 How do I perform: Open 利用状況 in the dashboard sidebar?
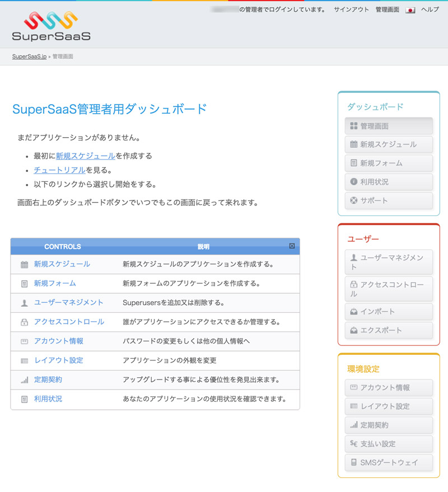point(389,182)
